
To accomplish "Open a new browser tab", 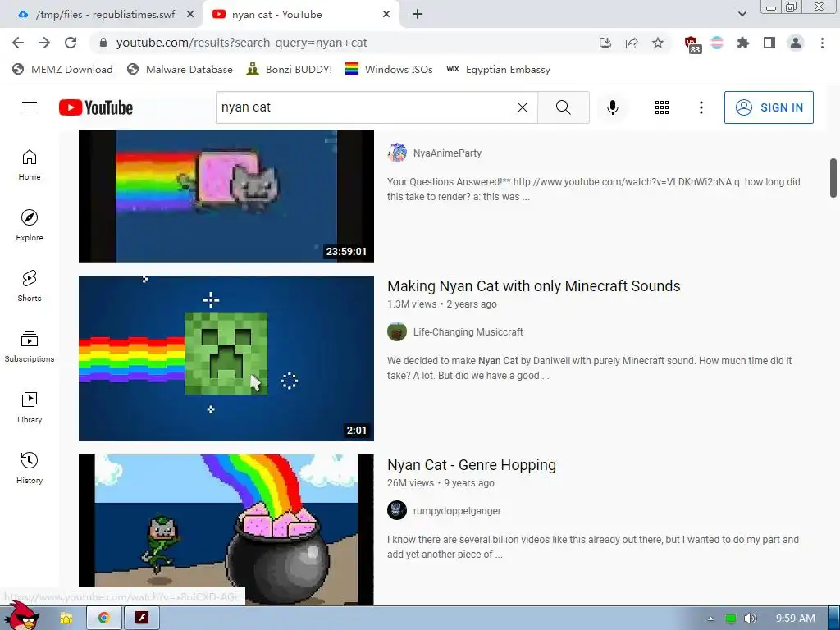I will coord(418,15).
